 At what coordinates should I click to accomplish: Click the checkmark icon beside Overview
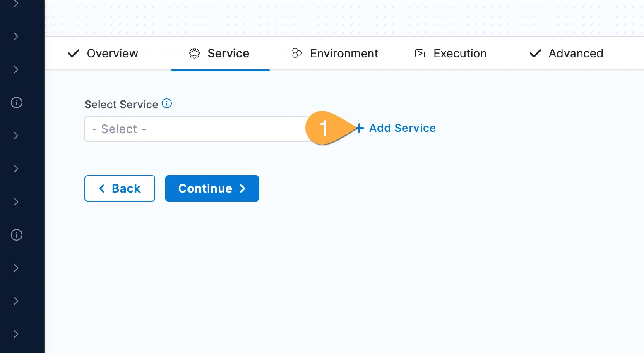pyautogui.click(x=74, y=53)
